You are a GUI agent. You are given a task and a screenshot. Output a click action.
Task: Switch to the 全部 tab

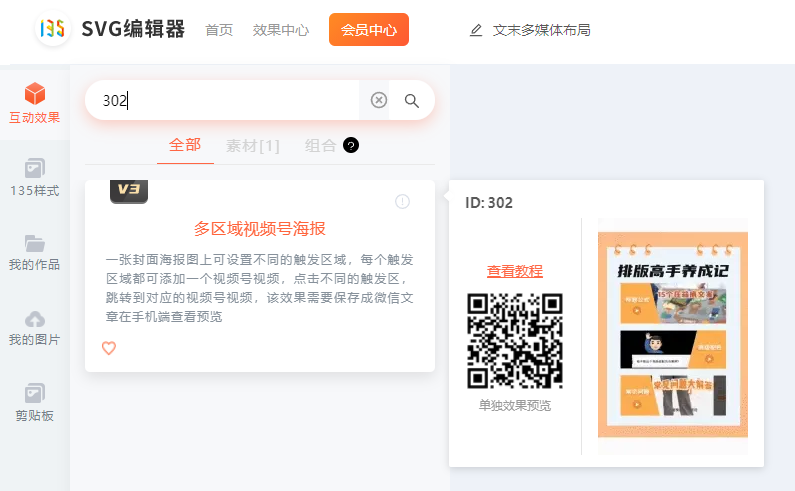[185, 145]
